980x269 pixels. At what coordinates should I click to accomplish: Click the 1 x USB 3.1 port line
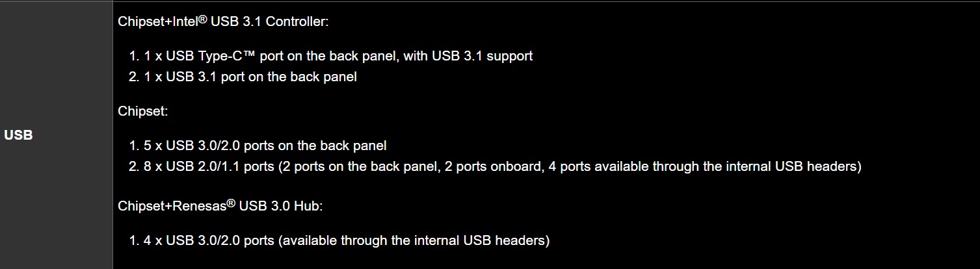pyautogui.click(x=250, y=77)
